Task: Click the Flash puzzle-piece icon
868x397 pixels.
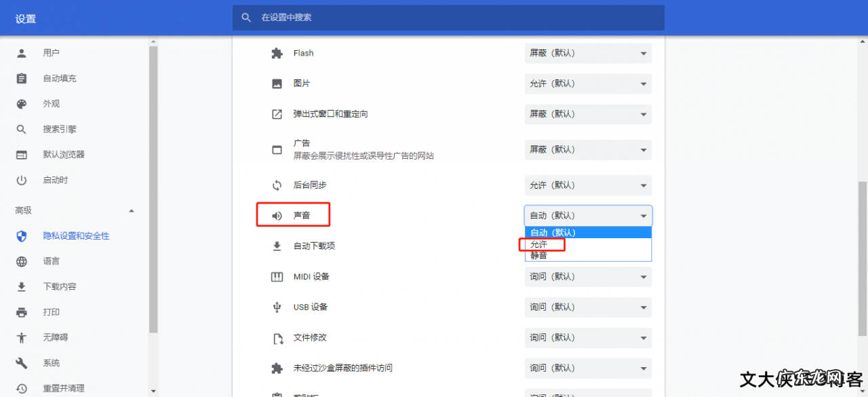Action: 277,53
